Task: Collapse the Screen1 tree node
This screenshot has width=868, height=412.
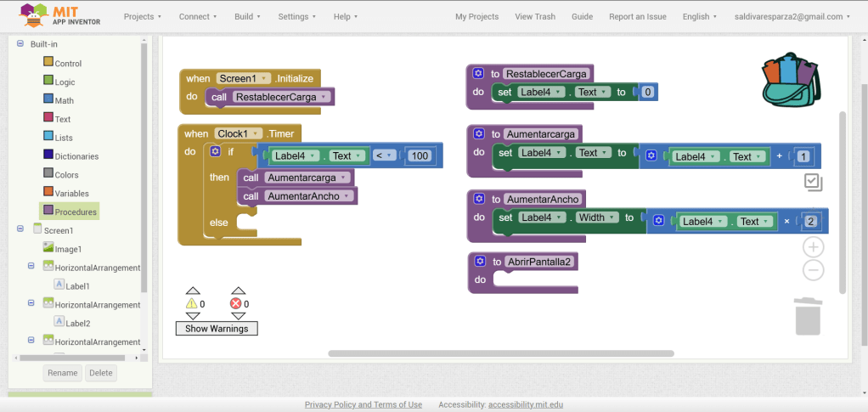Action: pos(20,229)
